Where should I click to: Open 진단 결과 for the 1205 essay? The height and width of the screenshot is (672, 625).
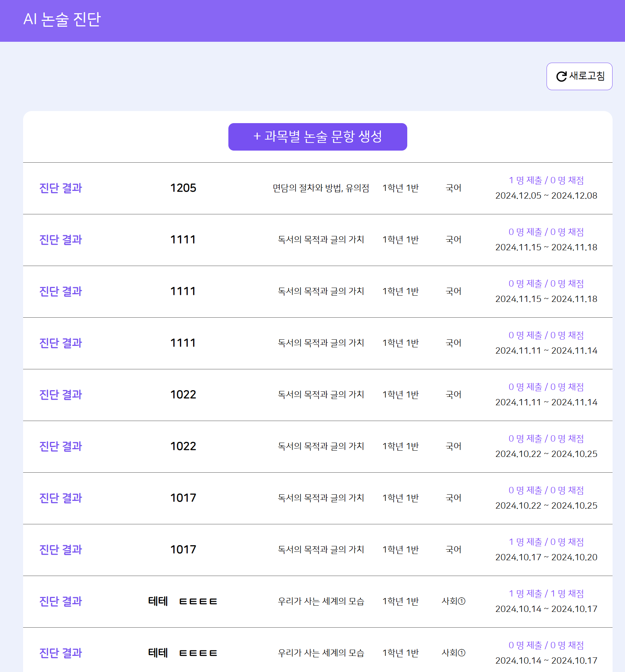pos(61,188)
